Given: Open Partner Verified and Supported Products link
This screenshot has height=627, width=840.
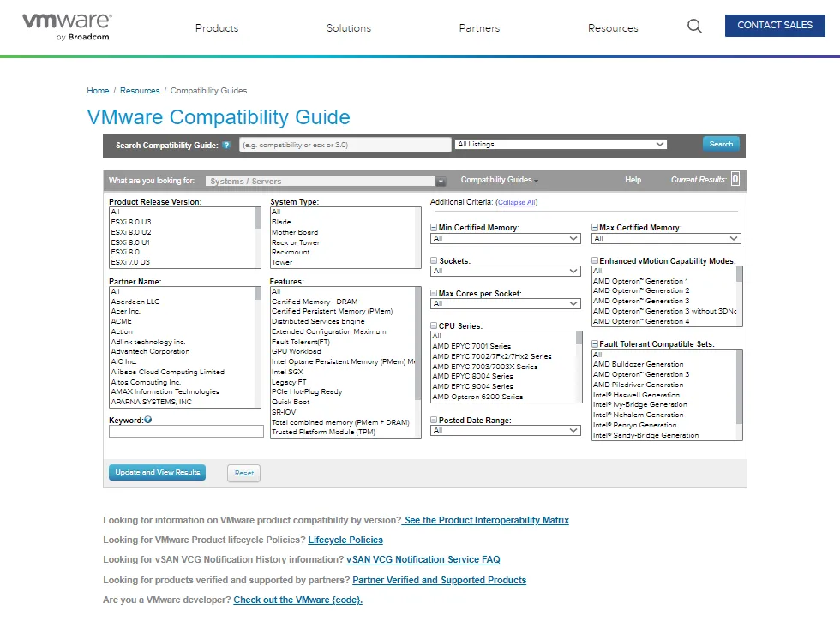Looking at the screenshot, I should (x=439, y=580).
